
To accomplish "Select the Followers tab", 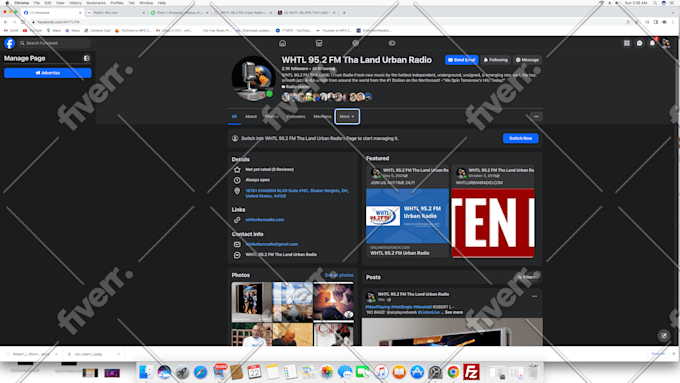I will 296,116.
